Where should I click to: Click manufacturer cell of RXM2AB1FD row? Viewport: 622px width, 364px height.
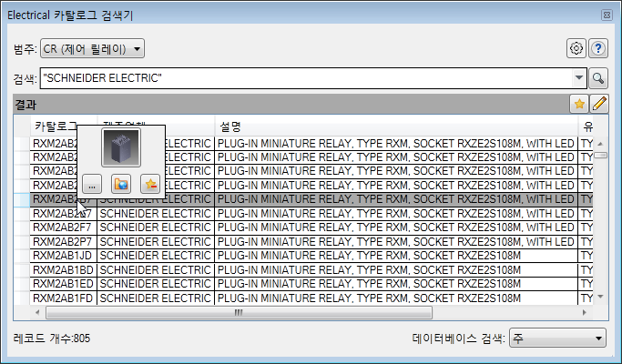tap(156, 298)
